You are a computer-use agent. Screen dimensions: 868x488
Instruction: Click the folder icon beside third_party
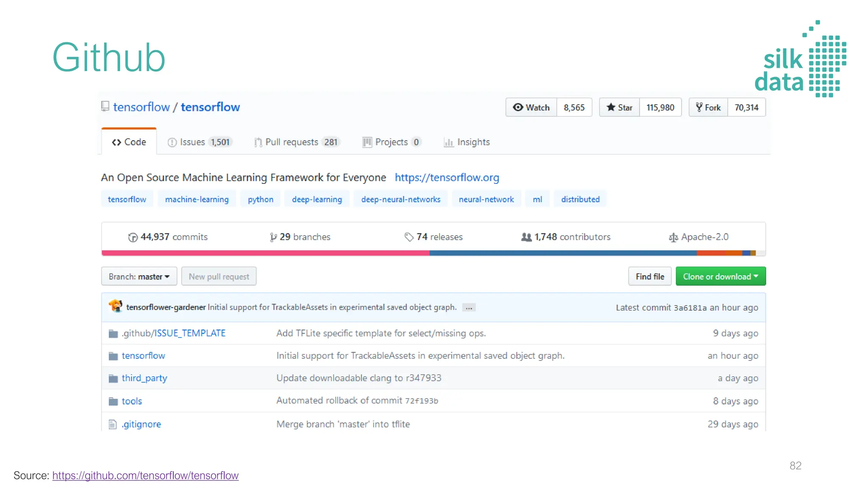[113, 378]
